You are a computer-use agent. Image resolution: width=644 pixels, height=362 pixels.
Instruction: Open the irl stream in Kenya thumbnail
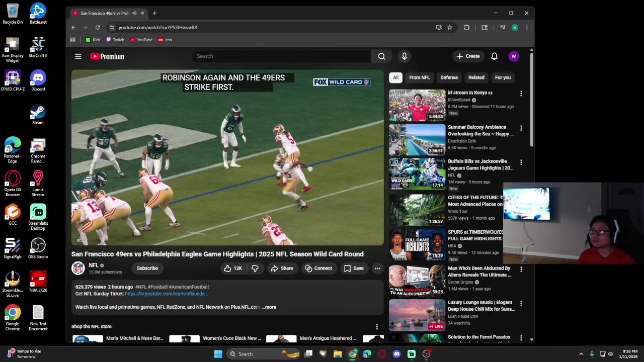pos(417,106)
